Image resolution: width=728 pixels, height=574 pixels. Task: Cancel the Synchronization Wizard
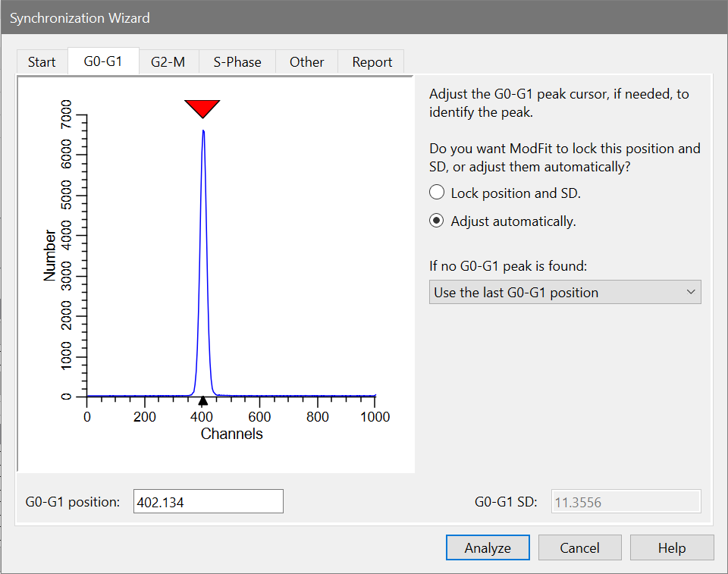point(579,547)
